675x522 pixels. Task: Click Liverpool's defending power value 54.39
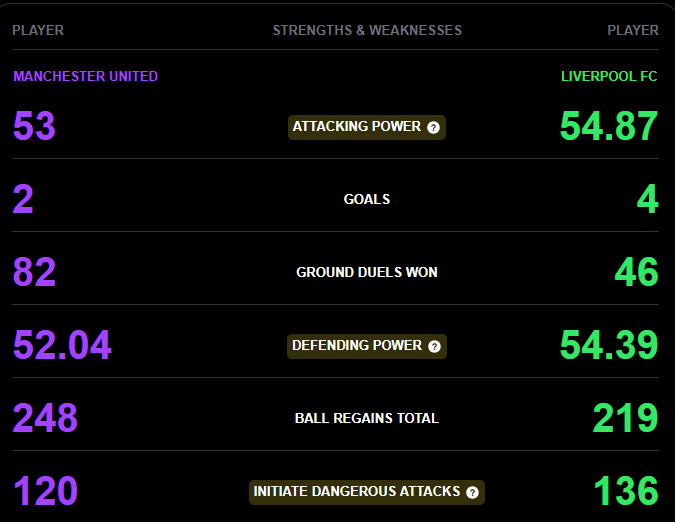point(609,345)
